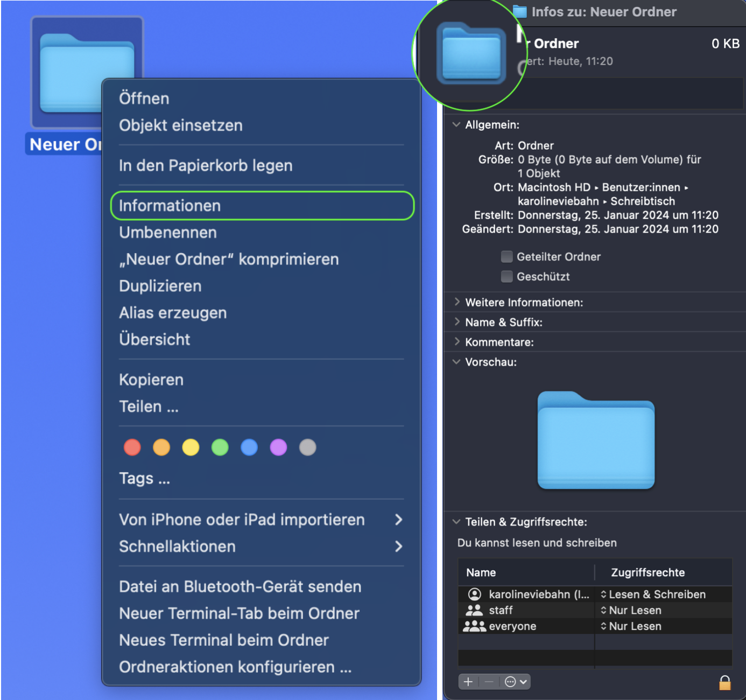Click the small folder icon in Info title bar
Screen dimensions: 746x700
tap(519, 11)
